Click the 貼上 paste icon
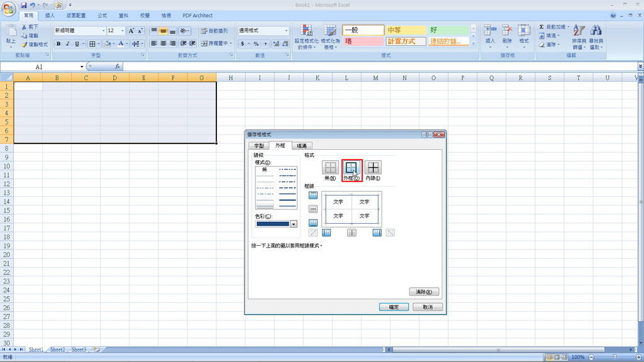Viewport: 644px width, 362px height. pyautogui.click(x=11, y=31)
